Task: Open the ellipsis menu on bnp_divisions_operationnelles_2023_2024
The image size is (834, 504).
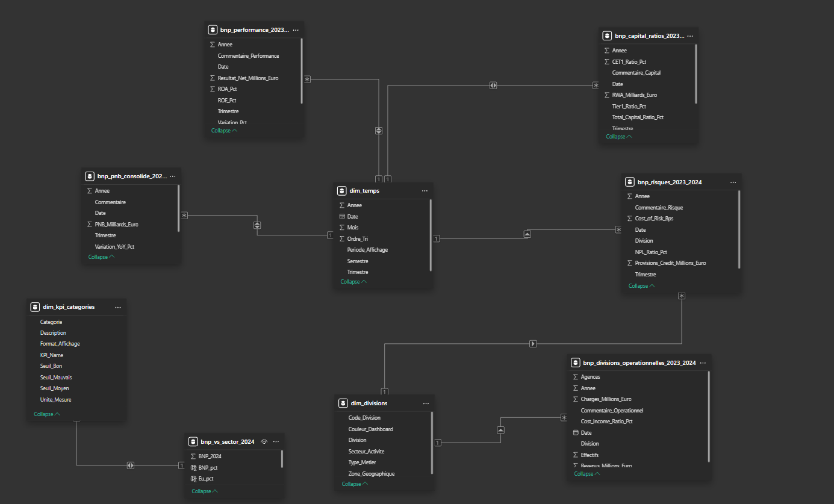Action: 703,363
